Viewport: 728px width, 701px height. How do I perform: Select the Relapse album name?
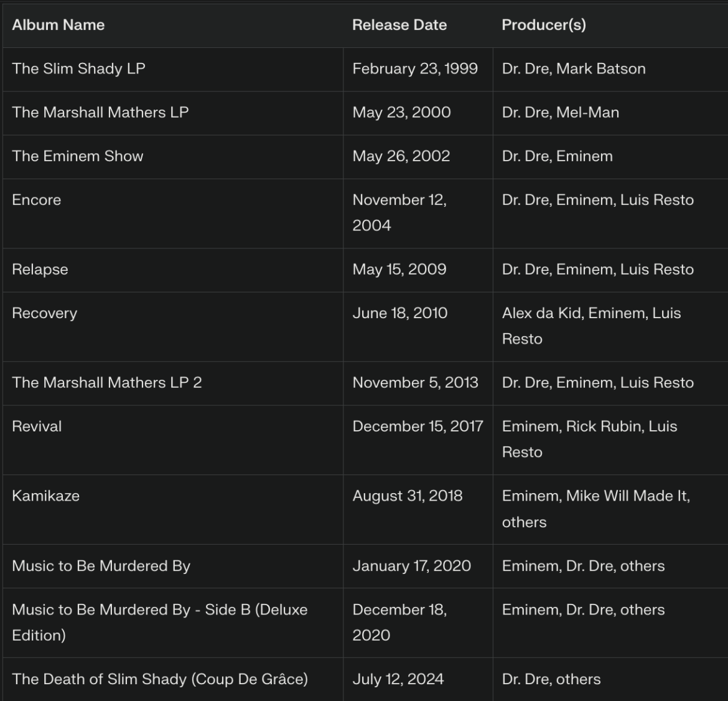(x=40, y=270)
